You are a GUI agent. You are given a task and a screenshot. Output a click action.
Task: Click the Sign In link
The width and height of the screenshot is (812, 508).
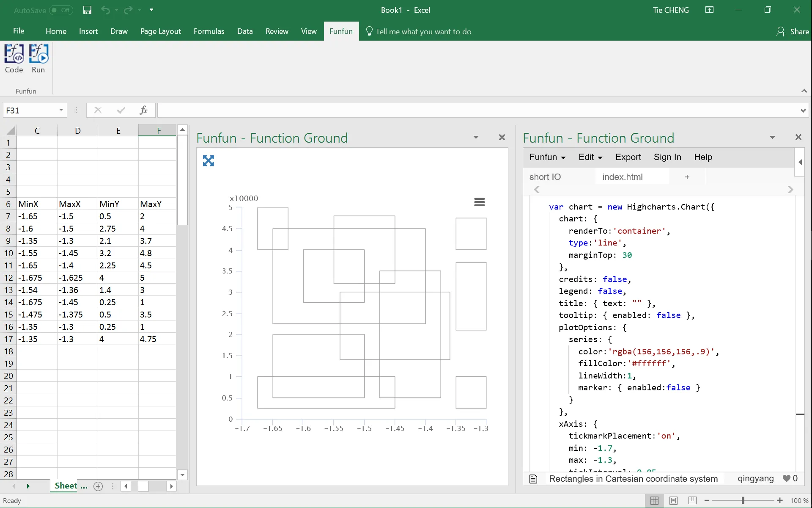coord(667,157)
